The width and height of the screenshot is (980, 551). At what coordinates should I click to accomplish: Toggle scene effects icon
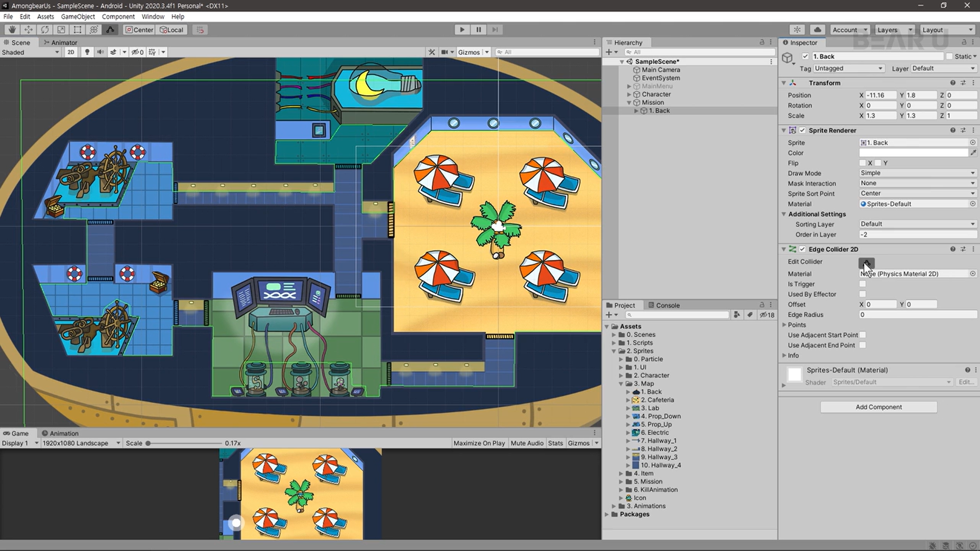pyautogui.click(x=113, y=52)
